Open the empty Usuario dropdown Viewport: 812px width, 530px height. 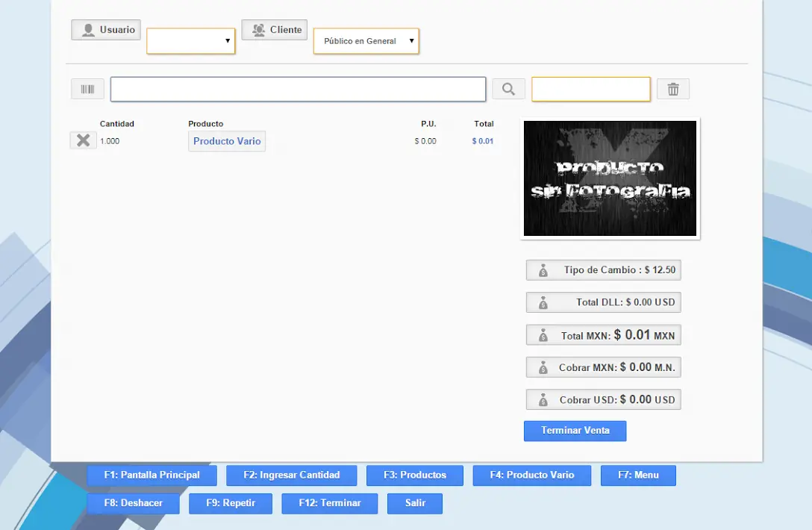coord(190,41)
